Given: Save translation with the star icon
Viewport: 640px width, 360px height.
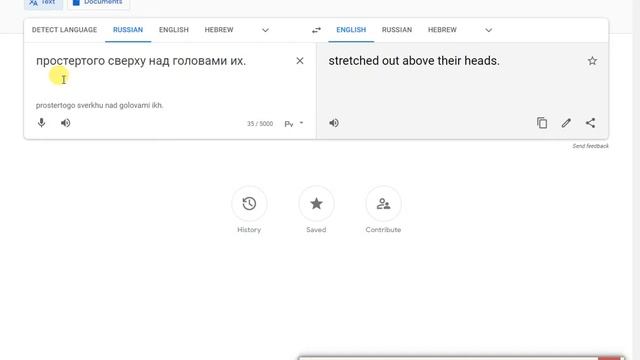Looking at the screenshot, I should click(x=592, y=61).
